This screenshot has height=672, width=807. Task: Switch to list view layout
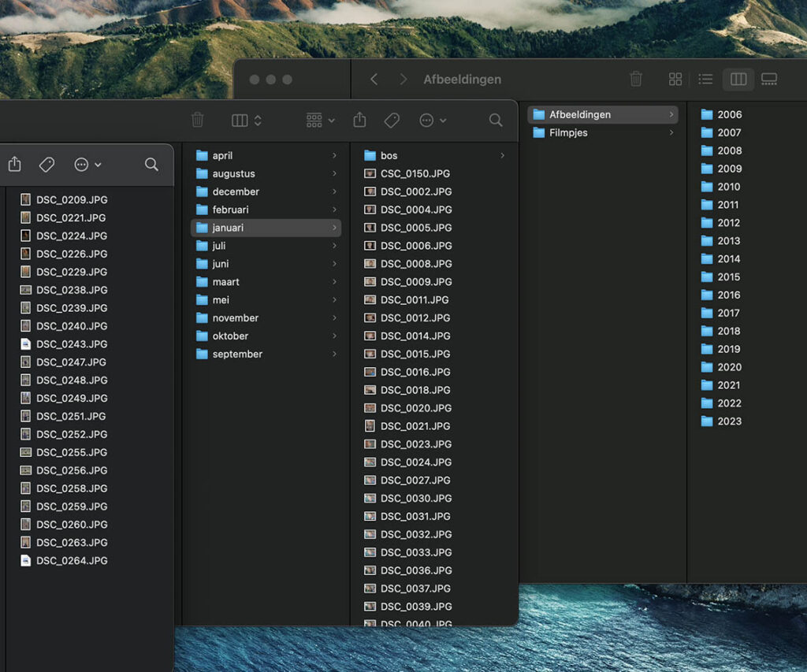point(706,79)
